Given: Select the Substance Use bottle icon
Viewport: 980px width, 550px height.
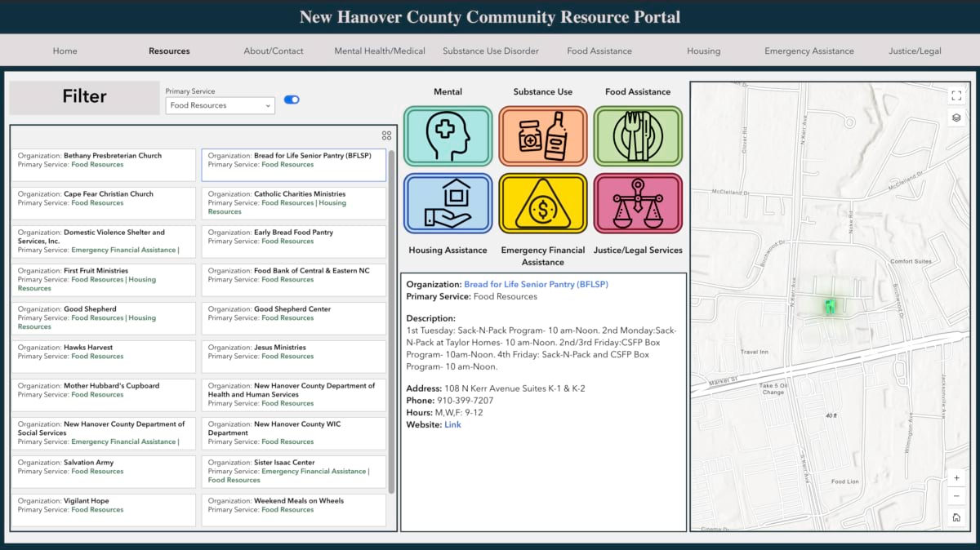Looking at the screenshot, I should 543,135.
